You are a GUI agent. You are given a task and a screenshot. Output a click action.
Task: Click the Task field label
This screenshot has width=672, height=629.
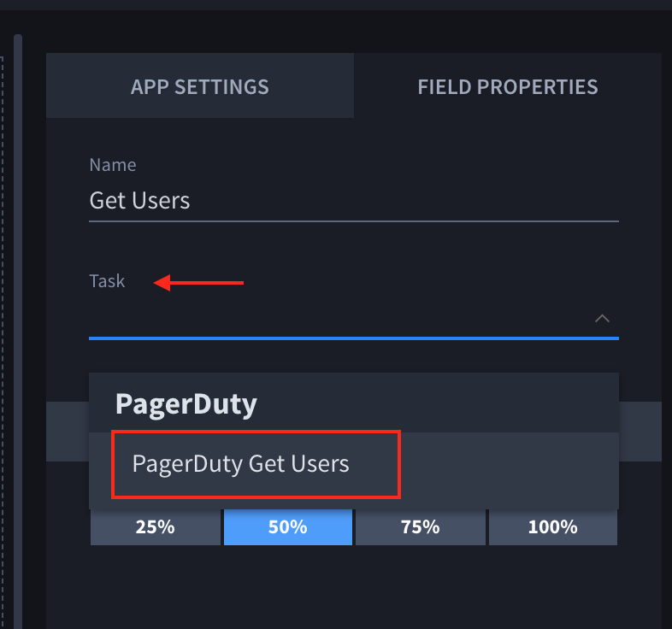click(x=107, y=281)
